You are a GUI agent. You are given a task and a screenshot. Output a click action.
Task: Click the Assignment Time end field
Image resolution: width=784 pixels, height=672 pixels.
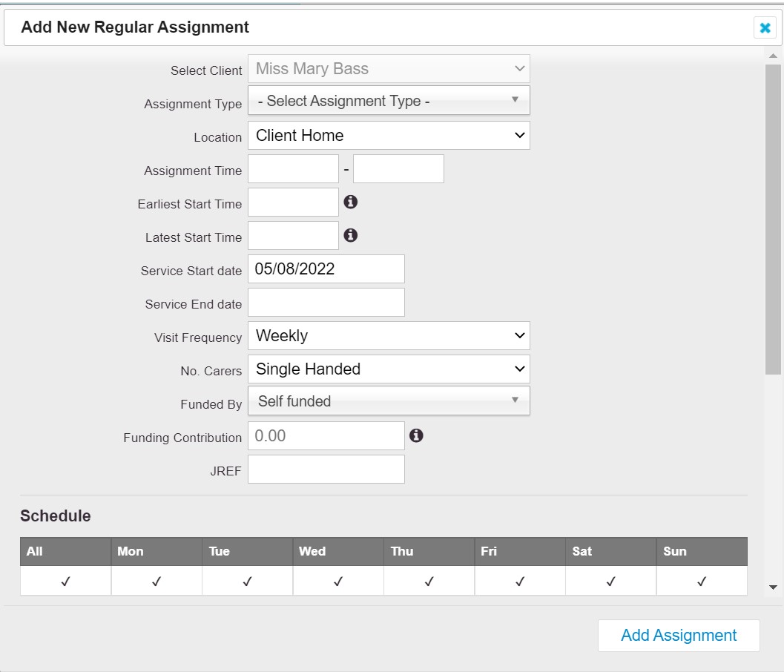click(x=398, y=169)
